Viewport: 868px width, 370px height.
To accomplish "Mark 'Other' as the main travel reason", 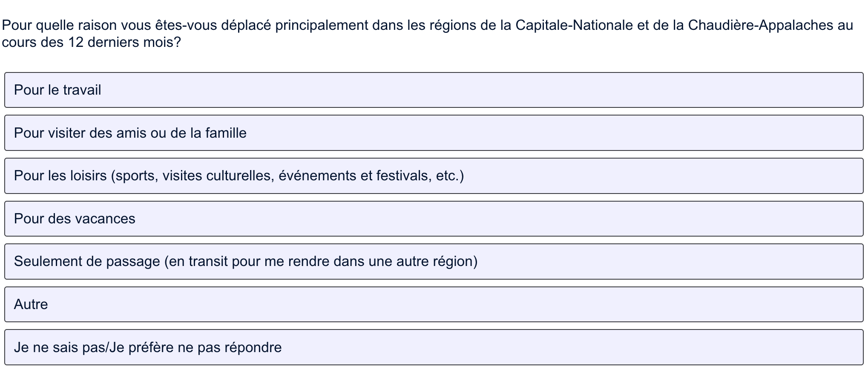I will [434, 304].
